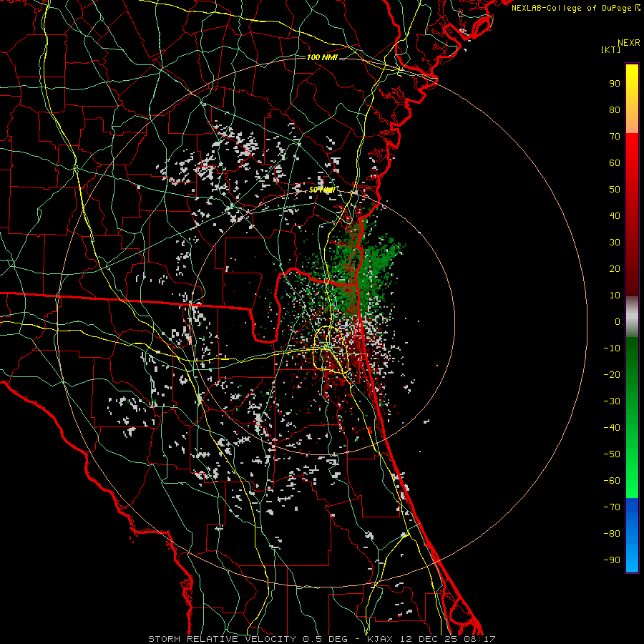Click the -40 value on velocity scale
The image size is (644, 644).
[612, 428]
